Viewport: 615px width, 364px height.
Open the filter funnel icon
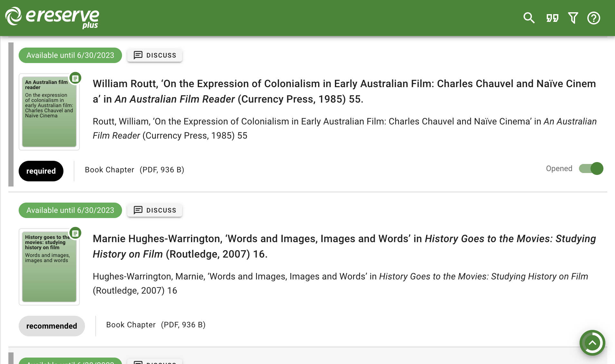pos(573,18)
